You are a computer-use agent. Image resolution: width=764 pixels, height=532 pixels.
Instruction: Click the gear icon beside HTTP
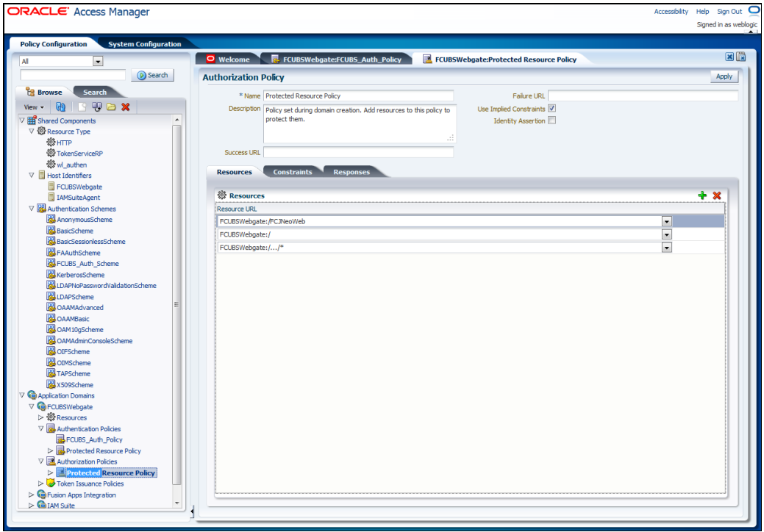51,142
